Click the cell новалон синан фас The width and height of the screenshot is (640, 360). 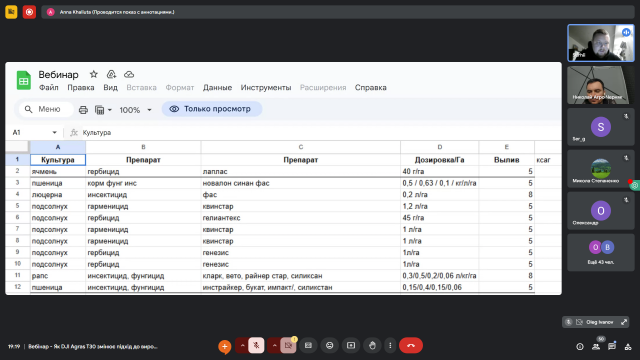pyautogui.click(x=300, y=183)
